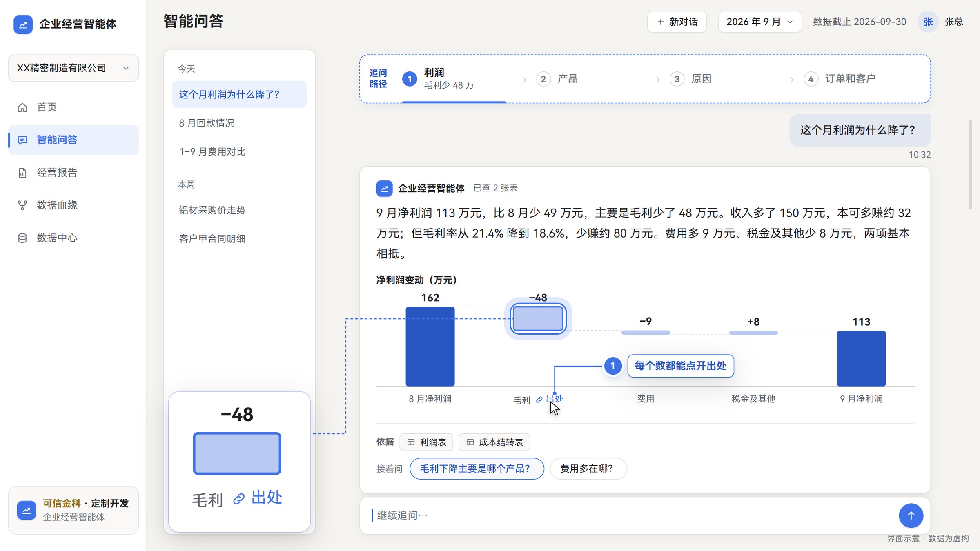The width and height of the screenshot is (980, 551).
Task: Click the 数据截止 2026-09-30 text
Action: tap(860, 22)
